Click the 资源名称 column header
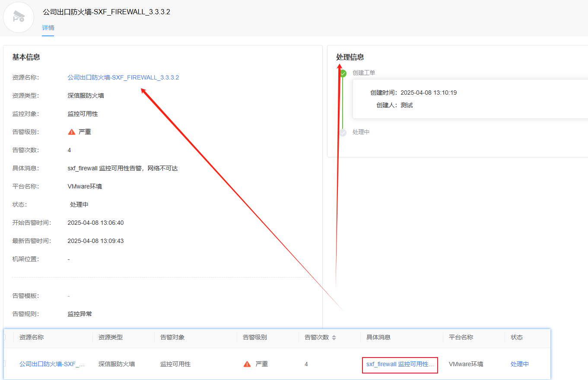The image size is (588, 380). [x=32, y=337]
